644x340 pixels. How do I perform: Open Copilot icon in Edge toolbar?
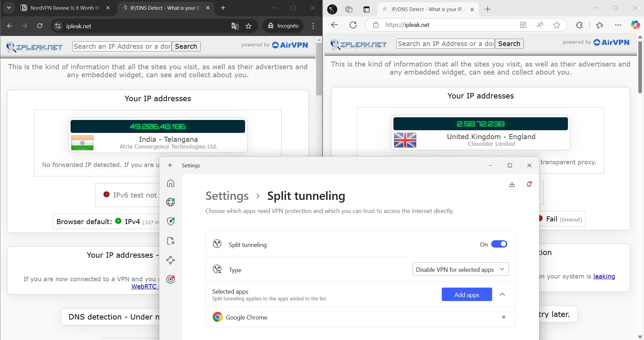point(635,25)
